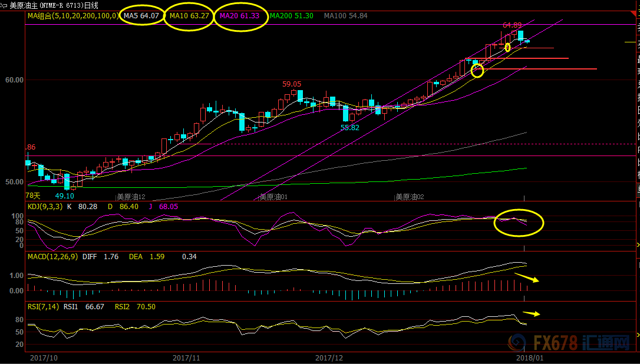Select the 美原油01 contract label
The height and width of the screenshot is (364, 640).
[x=273, y=197]
